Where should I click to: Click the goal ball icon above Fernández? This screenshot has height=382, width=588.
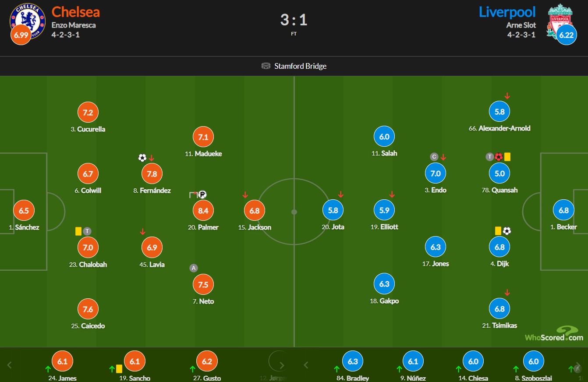pyautogui.click(x=142, y=158)
